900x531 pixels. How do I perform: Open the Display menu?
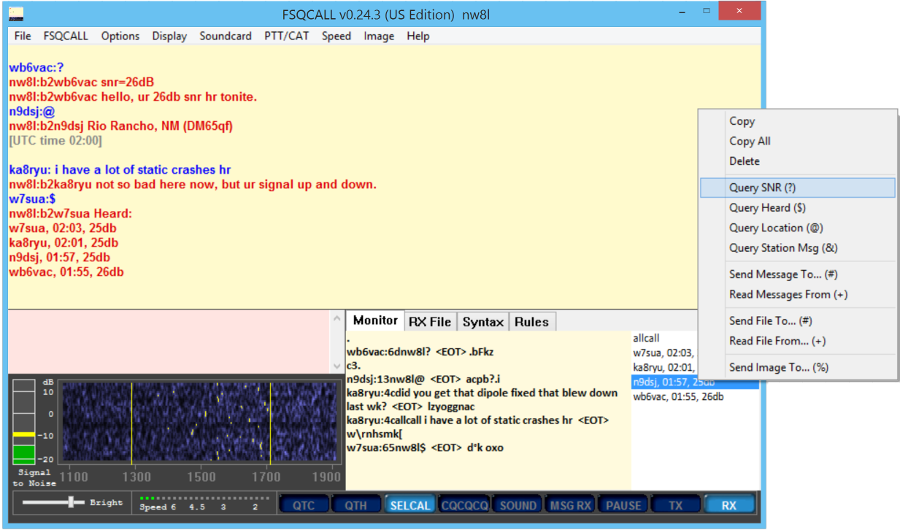click(x=169, y=36)
